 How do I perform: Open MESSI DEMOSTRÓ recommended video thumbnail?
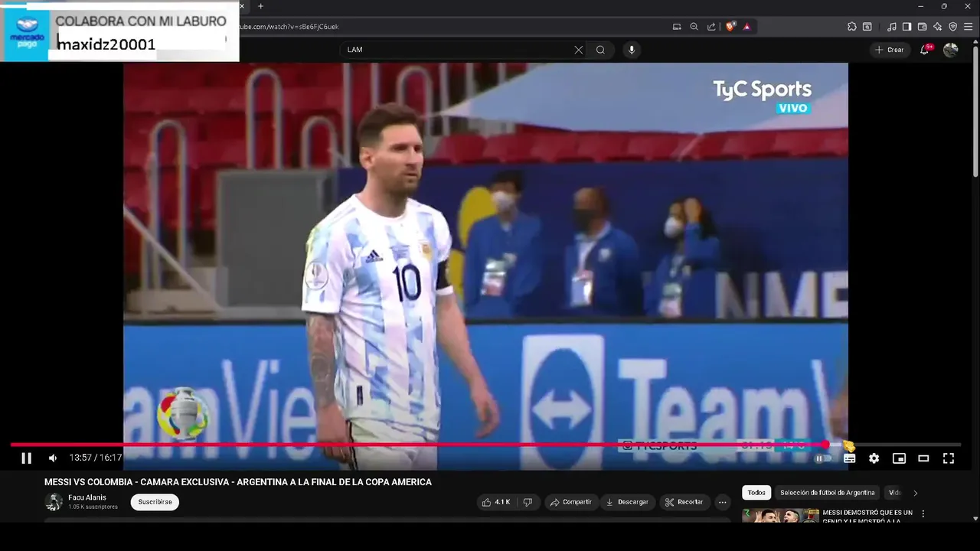point(780,516)
